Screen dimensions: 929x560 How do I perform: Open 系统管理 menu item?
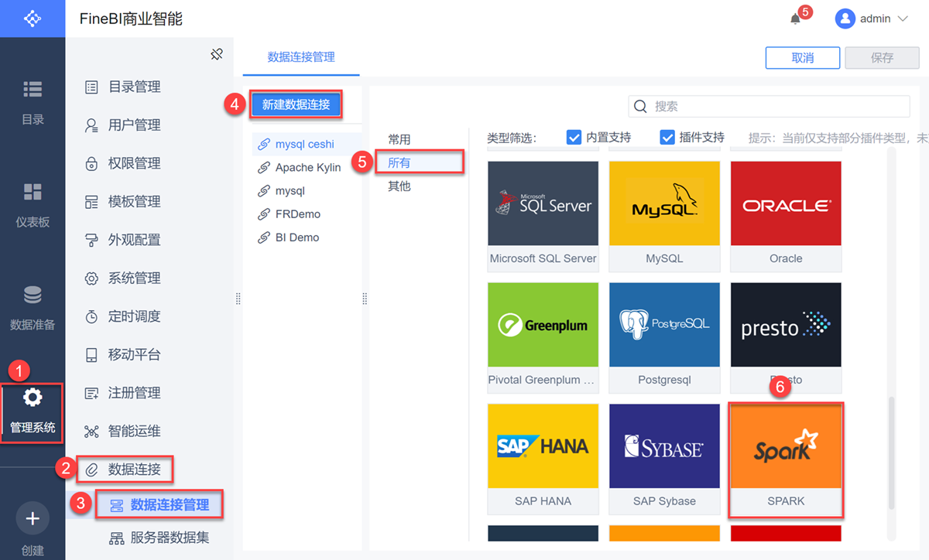tap(134, 278)
